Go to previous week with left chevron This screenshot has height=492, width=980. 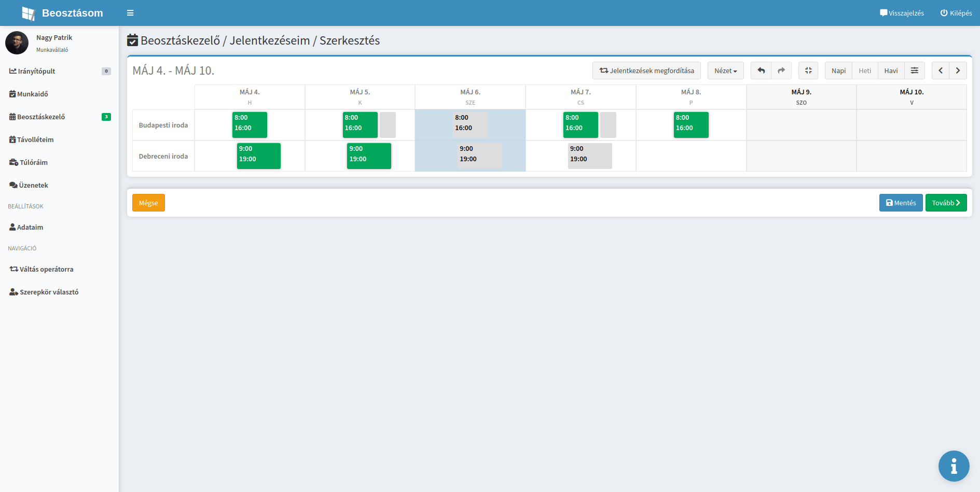941,71
